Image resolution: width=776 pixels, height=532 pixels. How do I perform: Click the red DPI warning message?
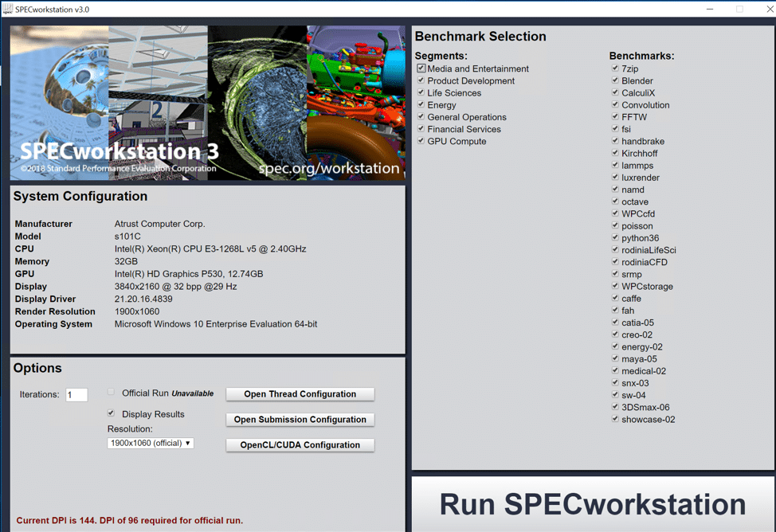[130, 520]
